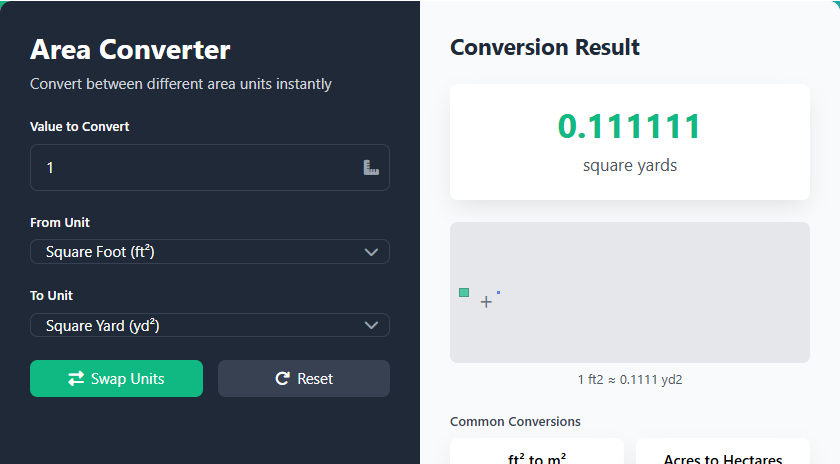Click the Conversion Result heading
This screenshot has width=840, height=464.
click(x=545, y=47)
